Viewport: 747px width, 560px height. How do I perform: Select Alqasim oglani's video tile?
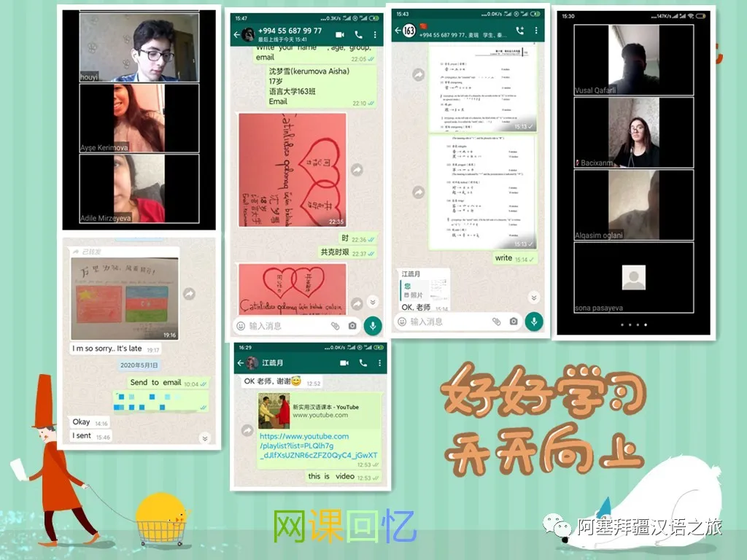(x=634, y=205)
